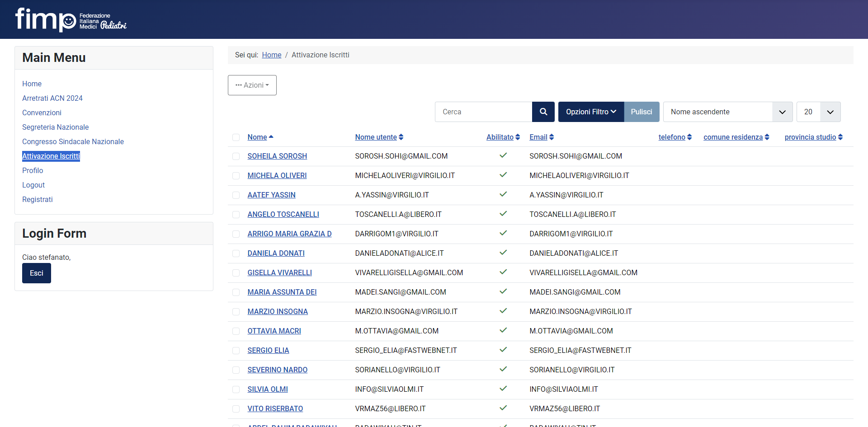Open Registrati in Main Menu
This screenshot has width=868, height=427.
click(x=38, y=199)
